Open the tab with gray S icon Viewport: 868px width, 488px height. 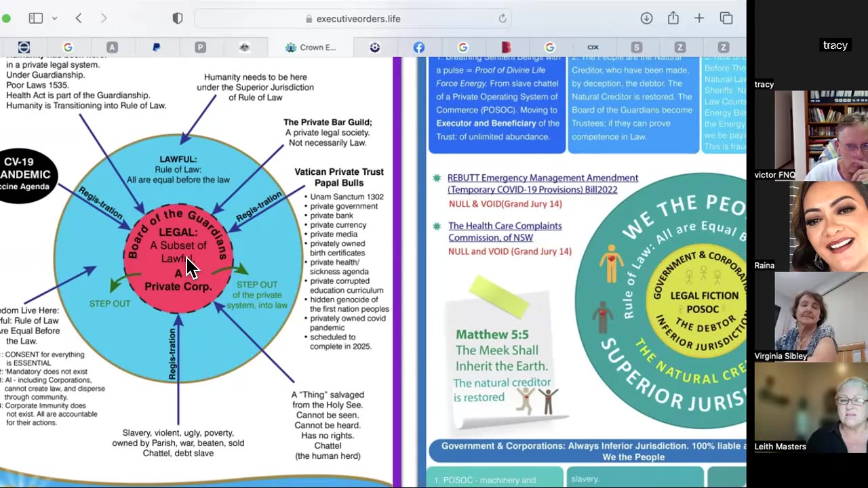(636, 47)
